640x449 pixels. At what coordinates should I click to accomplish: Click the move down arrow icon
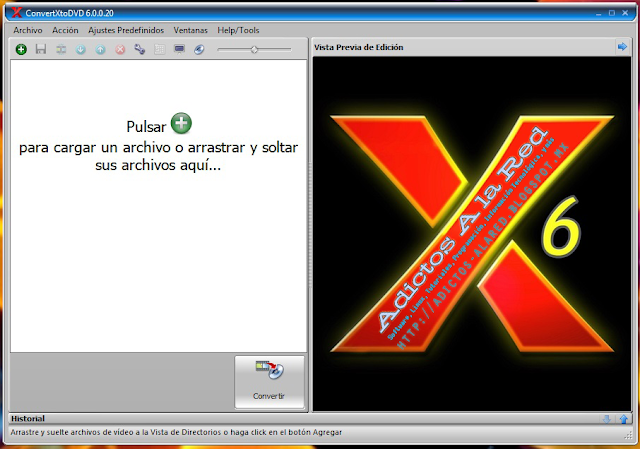[x=80, y=49]
